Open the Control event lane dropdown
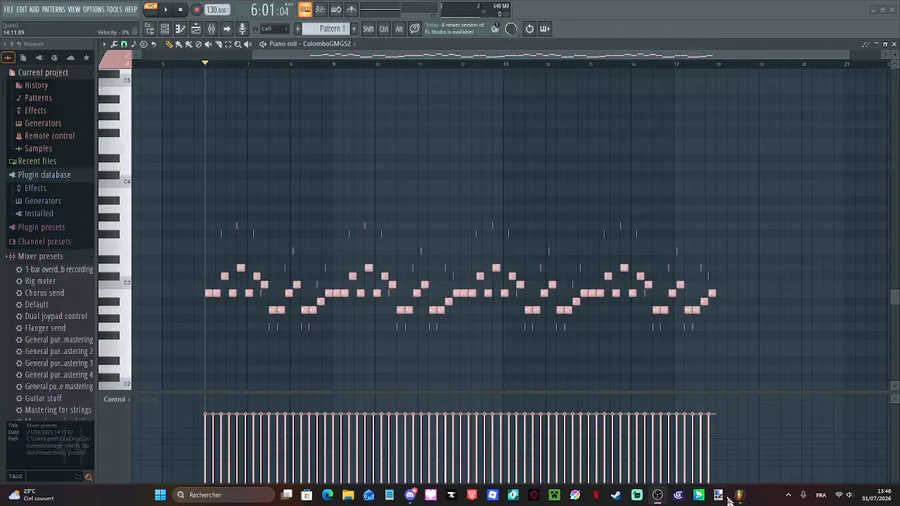900x506 pixels. 117,399
